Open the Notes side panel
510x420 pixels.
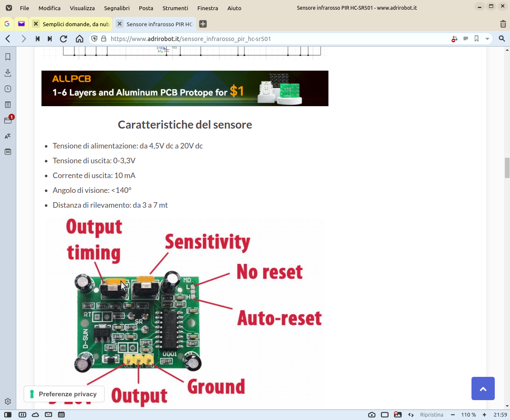pos(8,104)
